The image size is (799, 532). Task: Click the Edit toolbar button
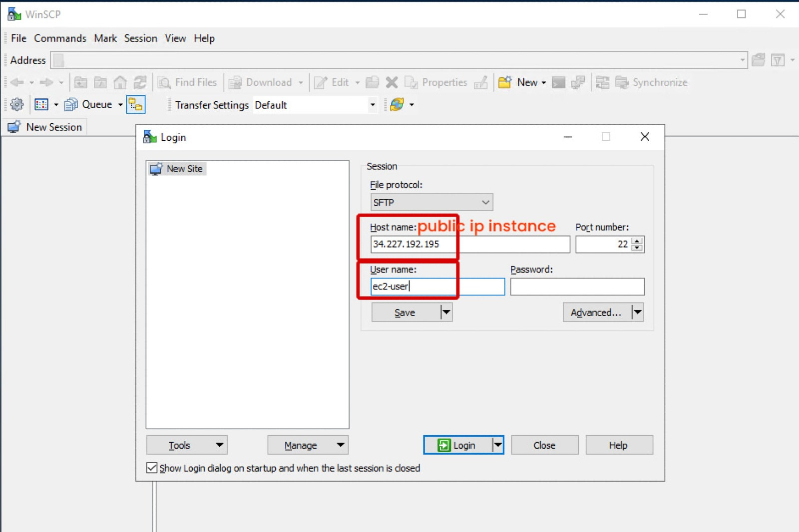[x=332, y=82]
